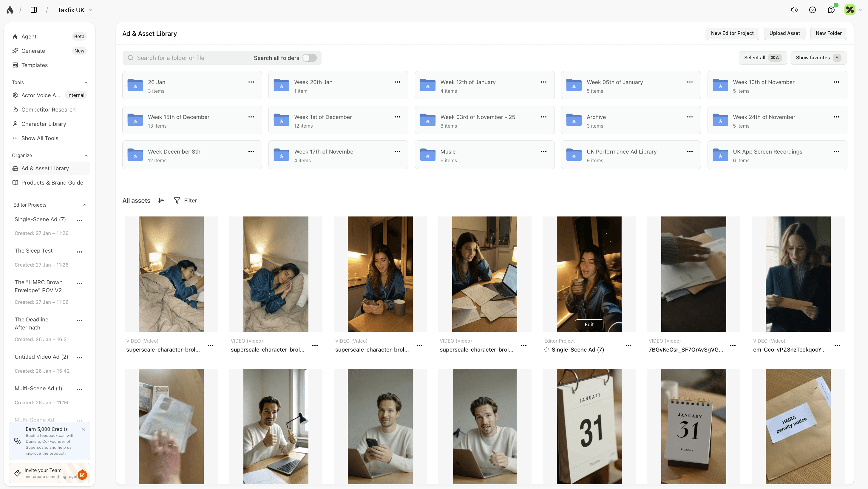Click New Editor Project button
This screenshot has height=489, width=868.
point(732,33)
